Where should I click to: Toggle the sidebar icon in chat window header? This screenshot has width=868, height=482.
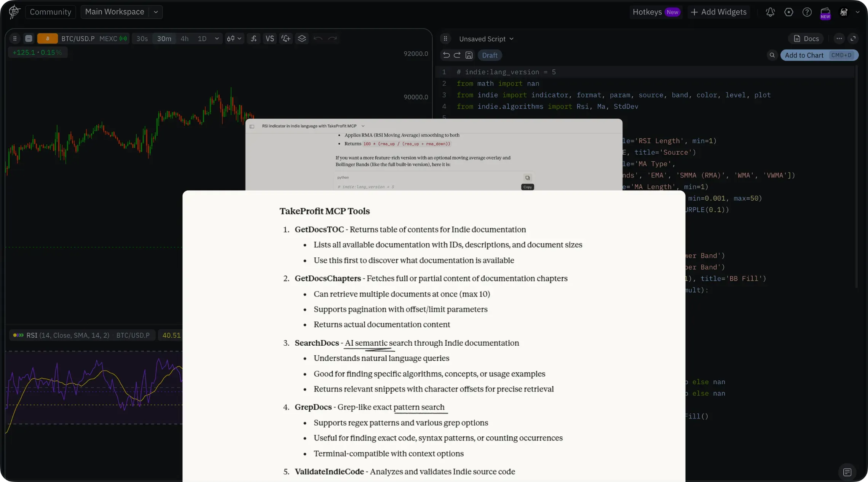(x=252, y=126)
